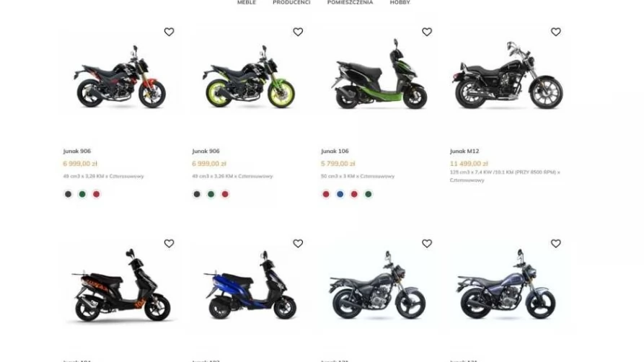Heart the dark gray motorcycle in second row
The width and height of the screenshot is (644, 362).
point(427,243)
